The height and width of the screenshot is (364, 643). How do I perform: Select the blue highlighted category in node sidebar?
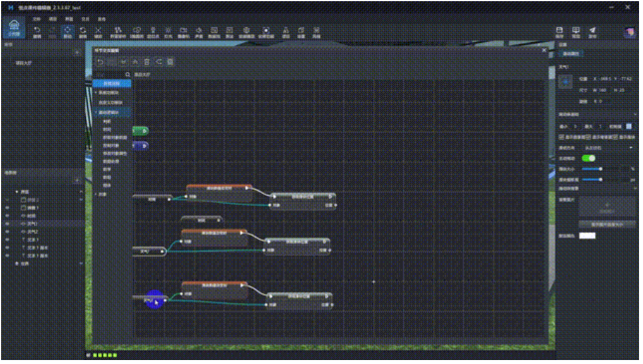point(112,83)
